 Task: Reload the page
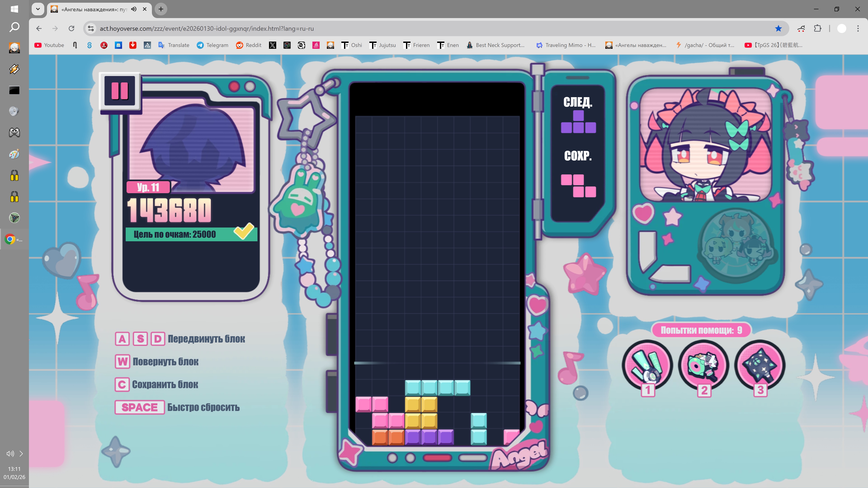[71, 29]
